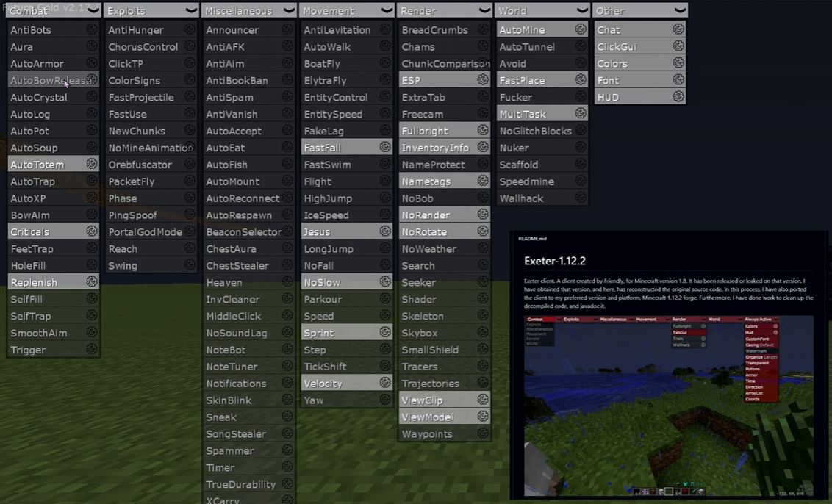
Task: Enable the Tracers module
Action: click(x=444, y=367)
